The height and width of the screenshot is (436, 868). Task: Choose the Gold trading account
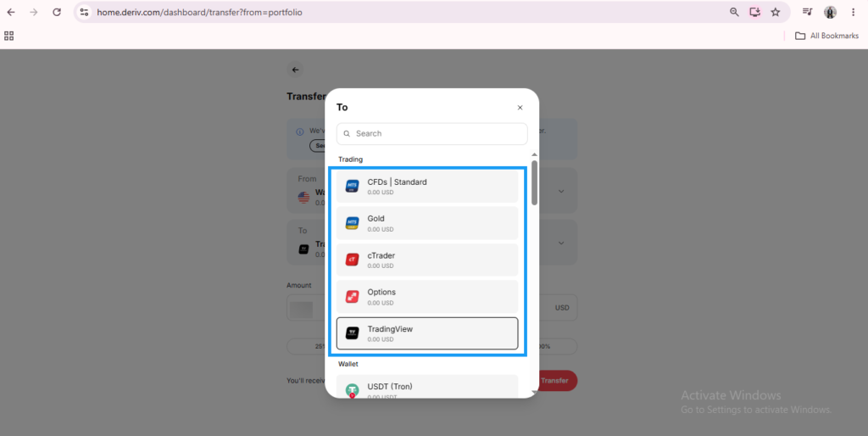click(x=427, y=223)
